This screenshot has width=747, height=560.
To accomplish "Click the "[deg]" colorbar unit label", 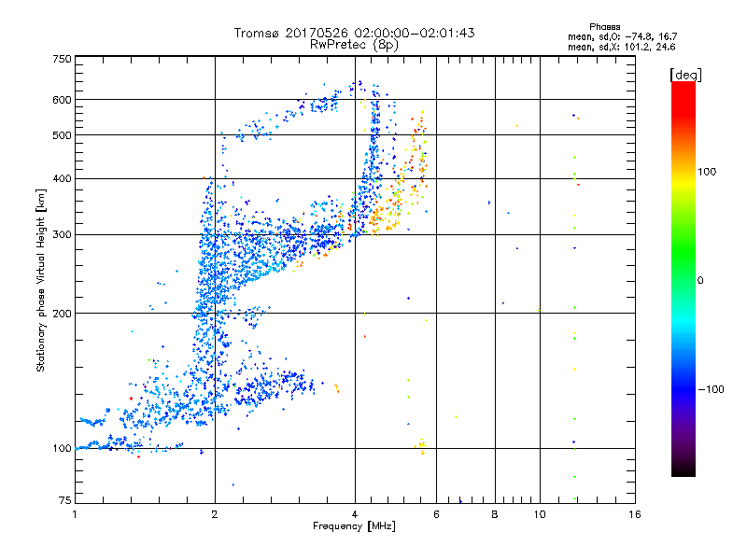I will (x=685, y=75).
